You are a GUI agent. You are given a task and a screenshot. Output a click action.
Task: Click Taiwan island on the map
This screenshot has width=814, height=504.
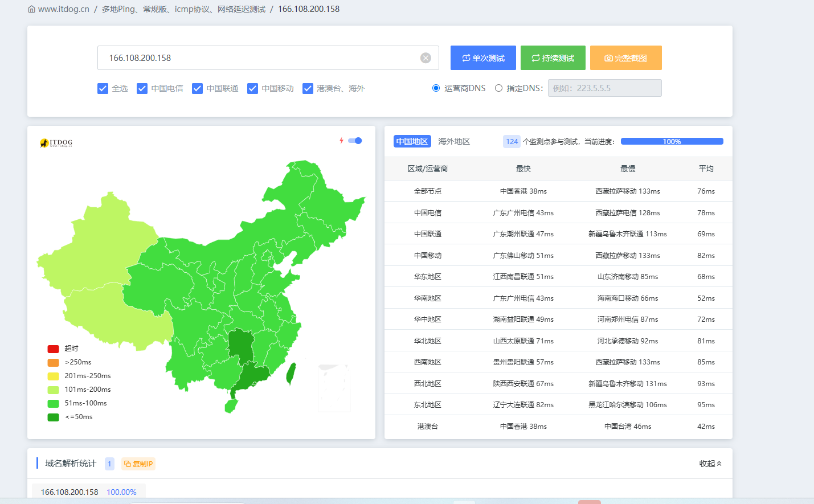pyautogui.click(x=291, y=374)
